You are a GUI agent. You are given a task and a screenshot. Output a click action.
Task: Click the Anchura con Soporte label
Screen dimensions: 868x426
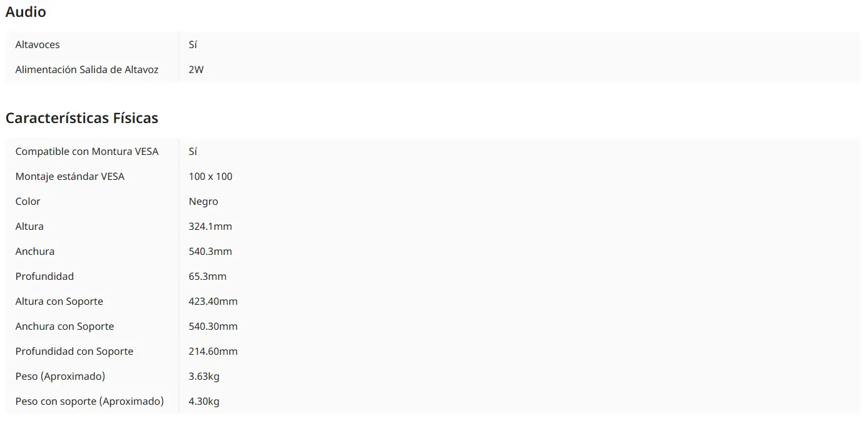coord(65,327)
